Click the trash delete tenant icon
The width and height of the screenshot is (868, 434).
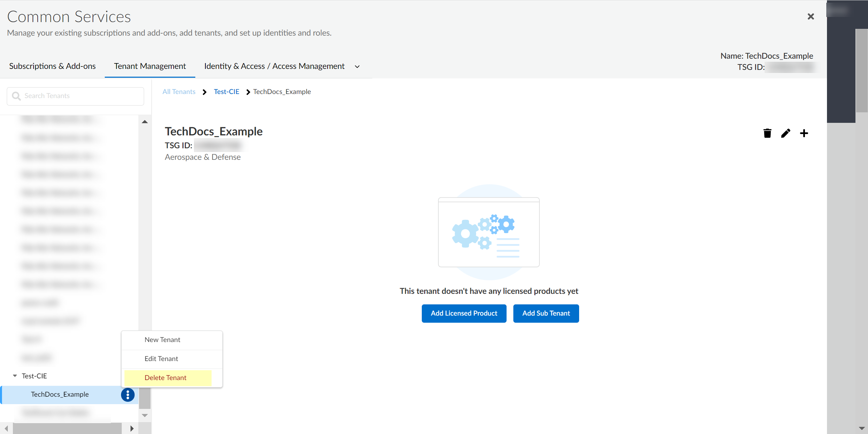pyautogui.click(x=767, y=133)
